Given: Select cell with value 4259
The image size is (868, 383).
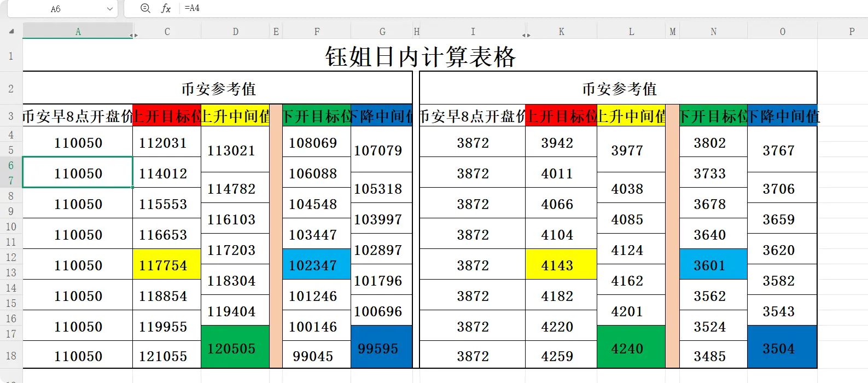Looking at the screenshot, I should [561, 356].
